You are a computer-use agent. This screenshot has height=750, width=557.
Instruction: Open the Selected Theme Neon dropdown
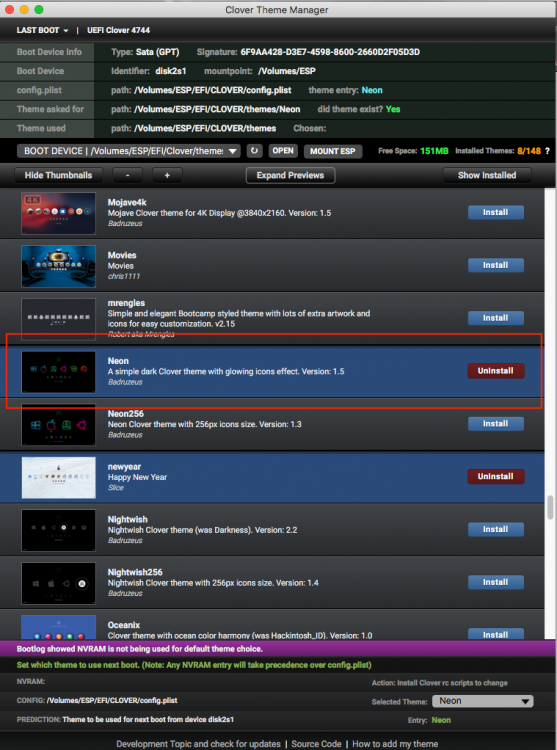click(x=483, y=701)
